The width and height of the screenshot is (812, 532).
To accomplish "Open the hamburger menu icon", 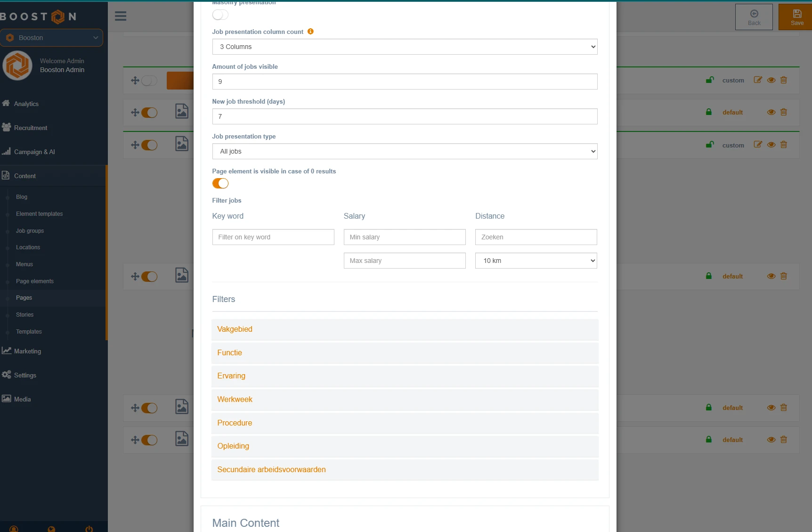I will tap(121, 16).
